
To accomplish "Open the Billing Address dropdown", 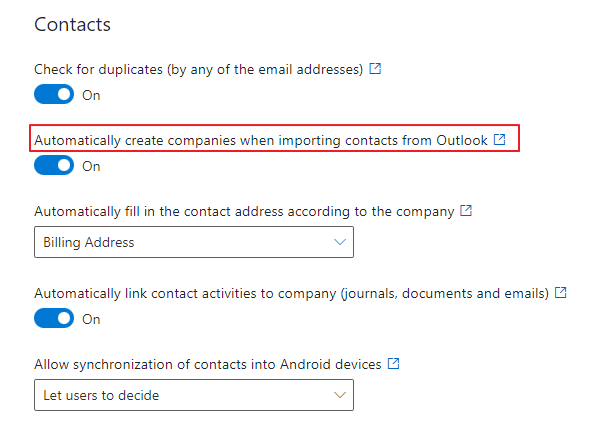I will 194,242.
